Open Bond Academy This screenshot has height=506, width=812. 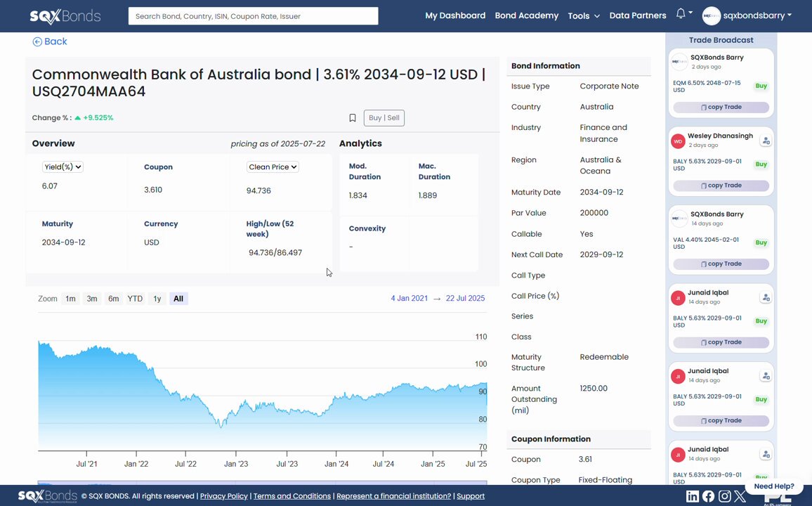(527, 15)
